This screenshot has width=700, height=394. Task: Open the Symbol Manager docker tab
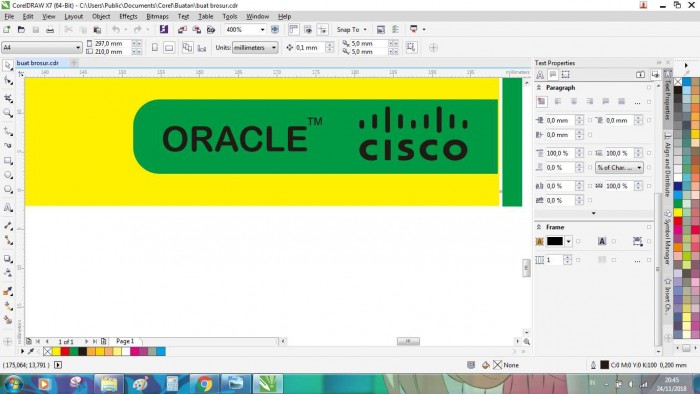pyautogui.click(x=668, y=237)
